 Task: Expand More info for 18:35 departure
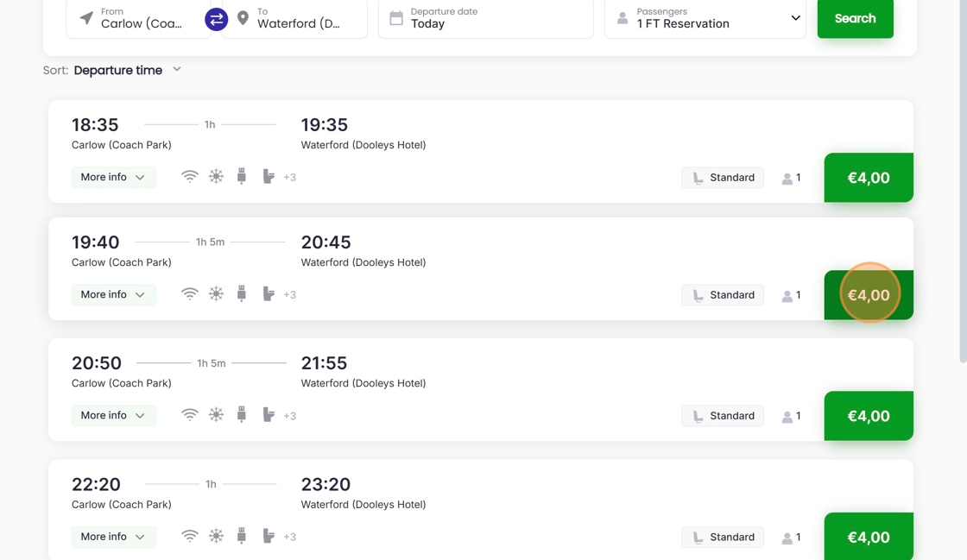(113, 177)
